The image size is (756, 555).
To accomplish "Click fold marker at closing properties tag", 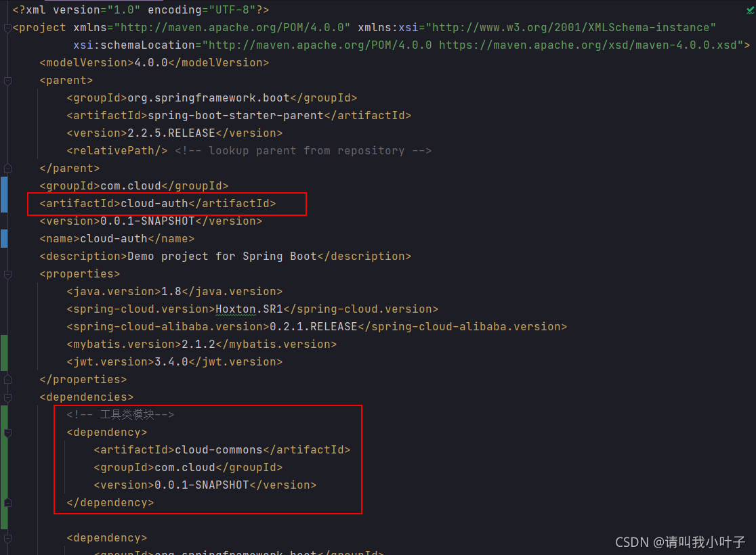I will (7, 380).
